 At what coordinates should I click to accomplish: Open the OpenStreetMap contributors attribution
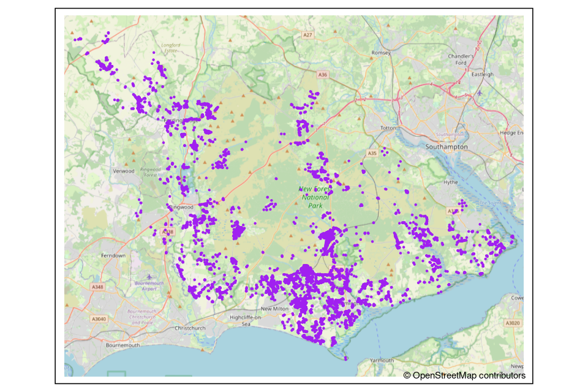click(x=464, y=375)
